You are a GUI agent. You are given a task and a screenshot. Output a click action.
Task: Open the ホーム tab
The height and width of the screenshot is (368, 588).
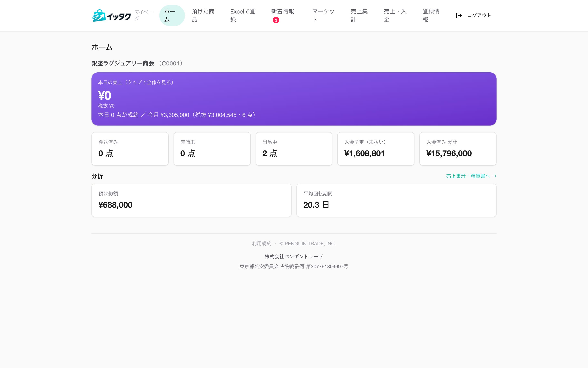[x=172, y=16]
